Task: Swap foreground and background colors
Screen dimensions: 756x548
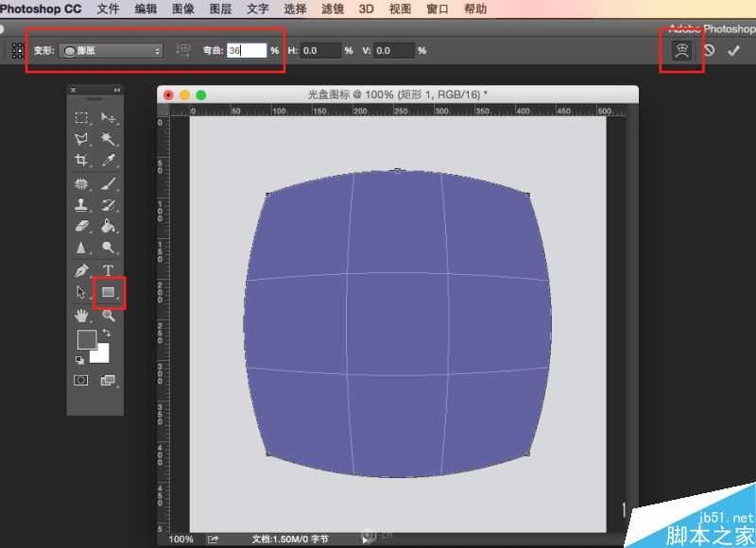Action: click(106, 334)
